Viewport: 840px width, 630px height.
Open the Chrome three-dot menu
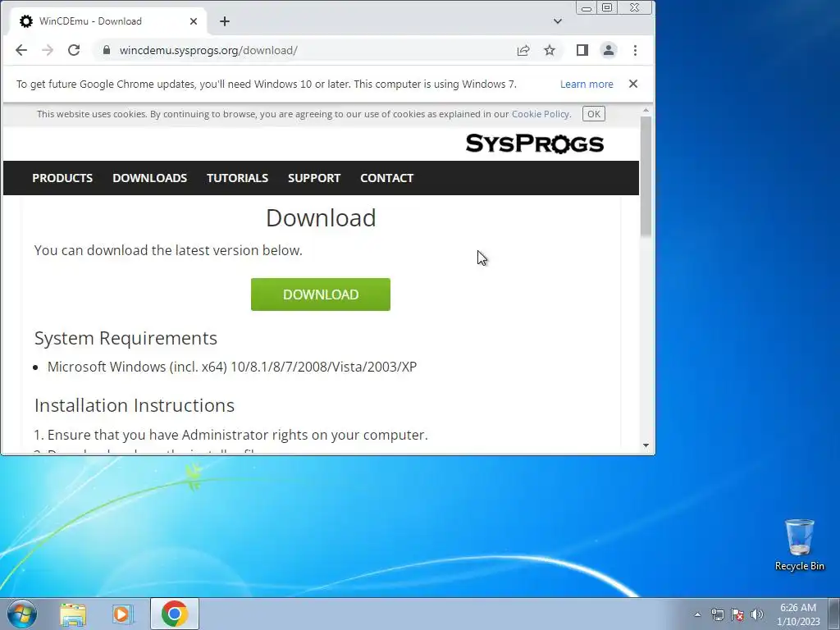636,50
